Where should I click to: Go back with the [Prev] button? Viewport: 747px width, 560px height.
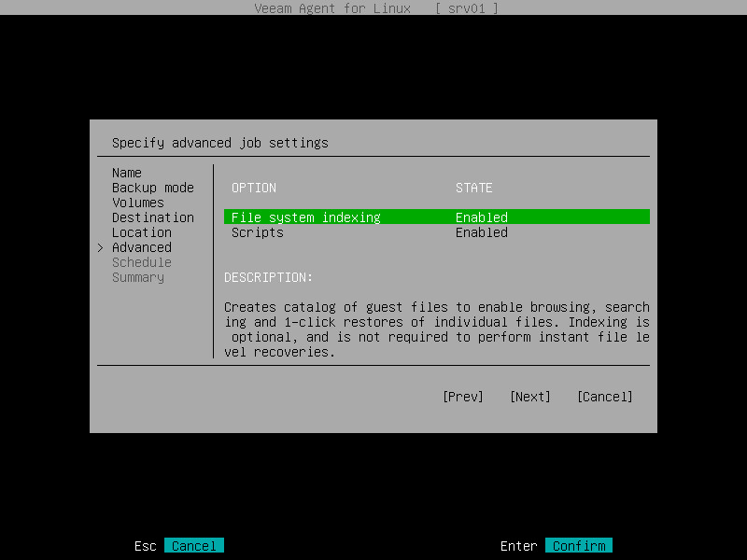462,397
